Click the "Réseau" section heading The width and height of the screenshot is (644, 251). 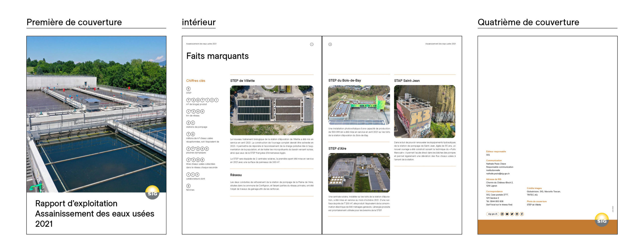click(236, 175)
